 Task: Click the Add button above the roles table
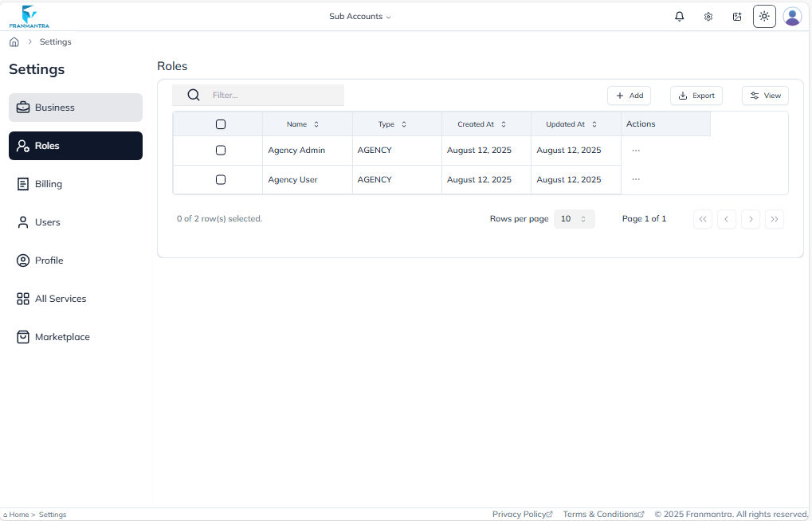click(x=629, y=95)
